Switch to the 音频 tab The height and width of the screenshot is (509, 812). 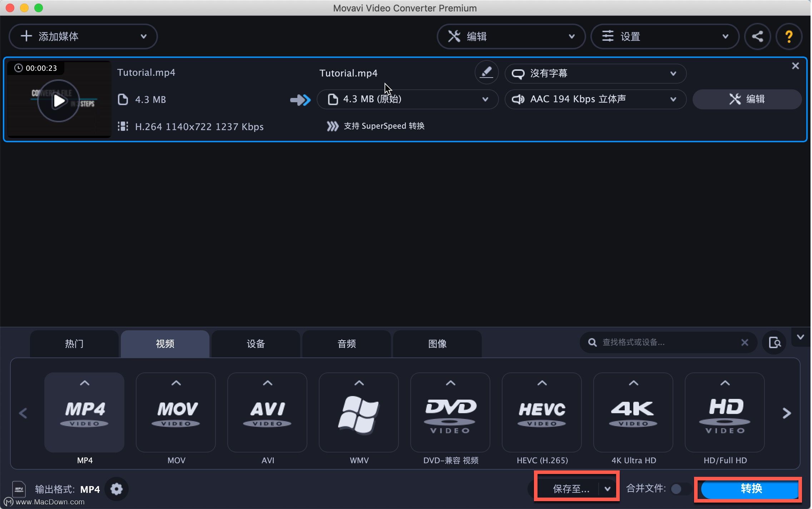347,344
